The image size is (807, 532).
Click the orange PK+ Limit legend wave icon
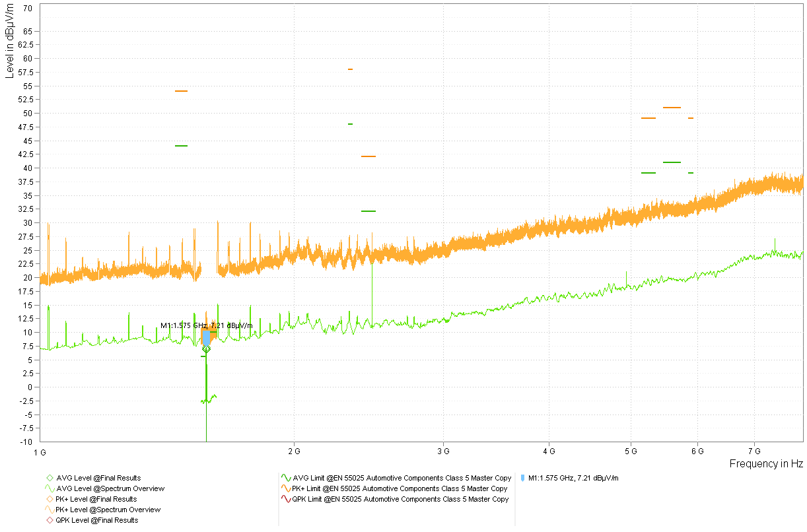(285, 488)
